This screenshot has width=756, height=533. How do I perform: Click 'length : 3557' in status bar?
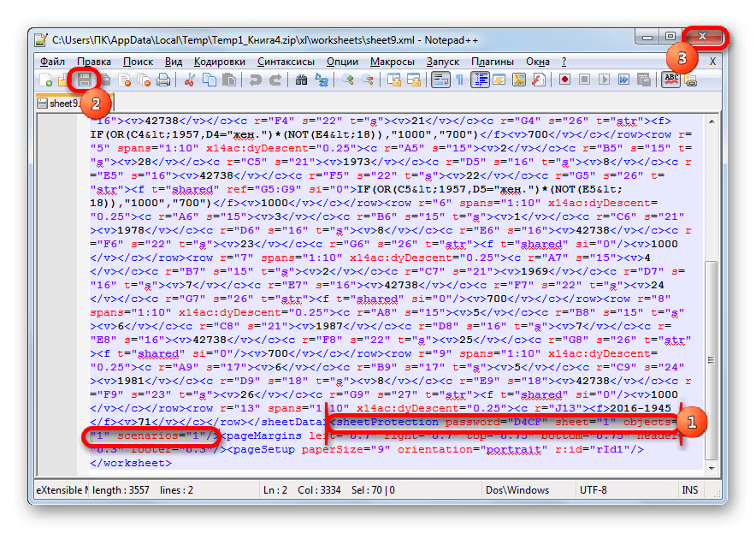pos(121,490)
